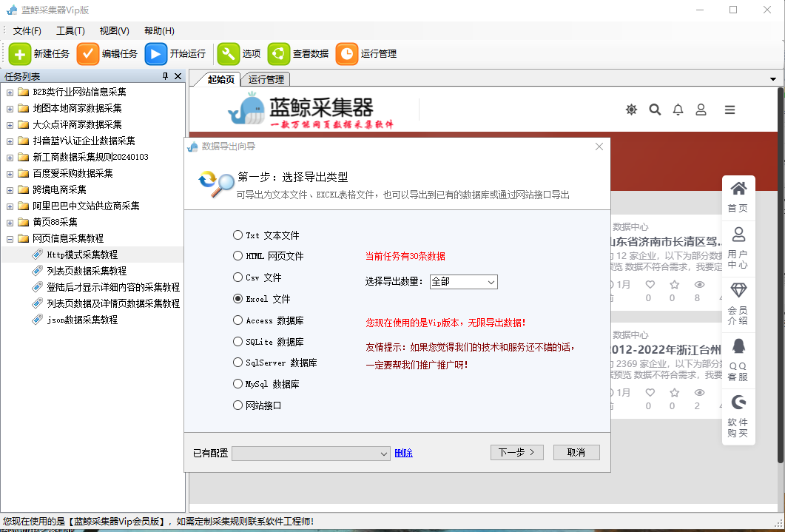Pin the 任务列表 panel

coord(165,76)
